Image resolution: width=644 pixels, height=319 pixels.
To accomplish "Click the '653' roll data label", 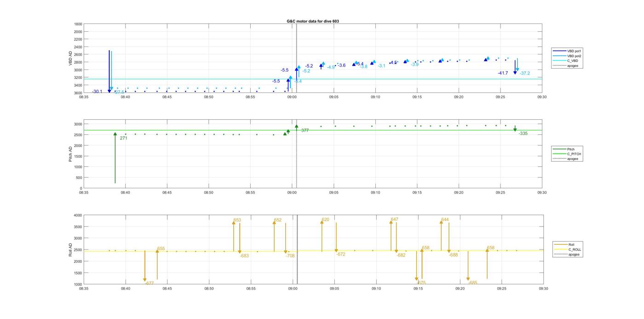I will [x=237, y=220].
